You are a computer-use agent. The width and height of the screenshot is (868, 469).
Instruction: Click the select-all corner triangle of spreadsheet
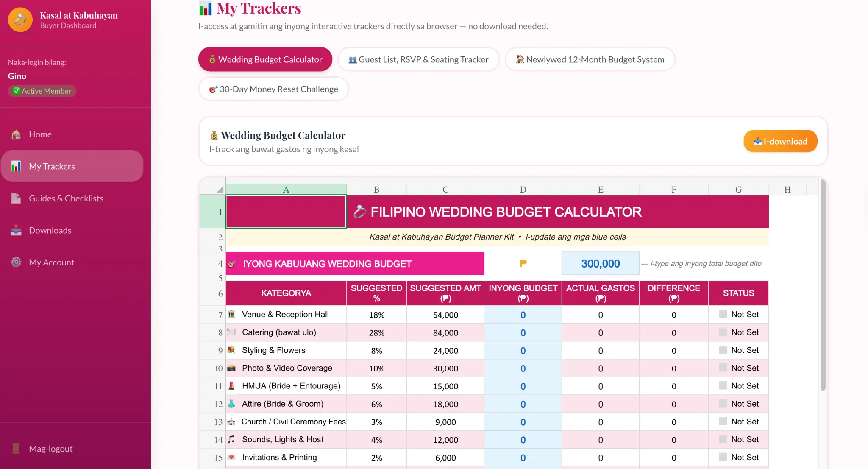[220, 190]
